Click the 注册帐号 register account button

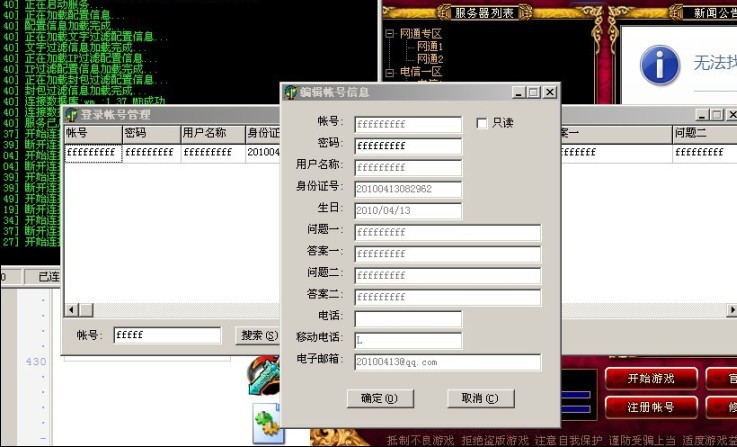pos(650,408)
